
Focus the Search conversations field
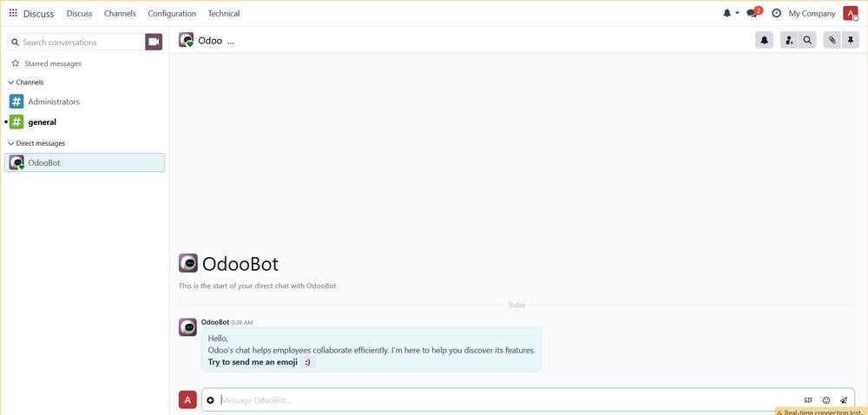pyautogui.click(x=76, y=42)
